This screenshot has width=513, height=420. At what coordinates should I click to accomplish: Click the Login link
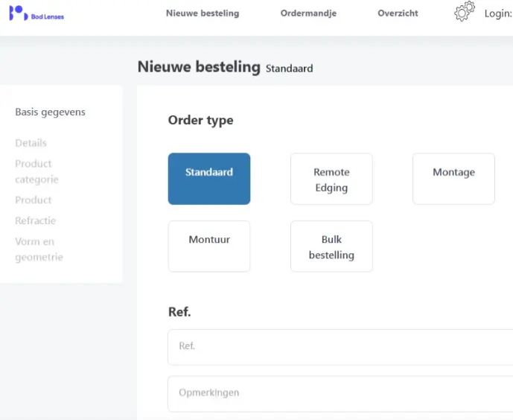coord(497,13)
